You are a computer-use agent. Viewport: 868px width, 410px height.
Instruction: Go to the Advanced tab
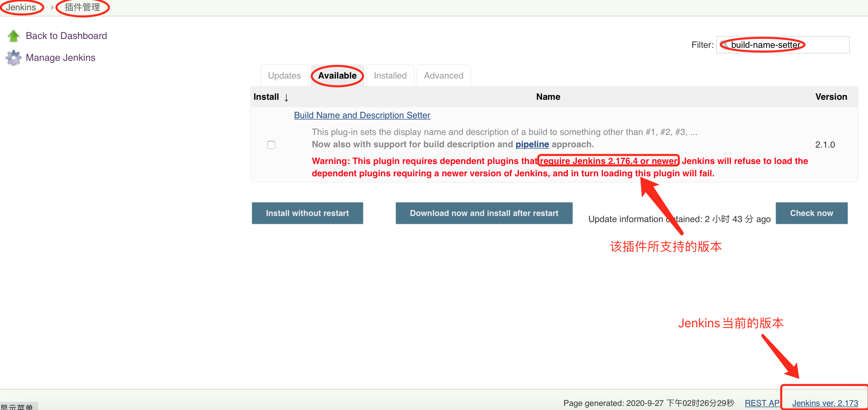(x=444, y=76)
